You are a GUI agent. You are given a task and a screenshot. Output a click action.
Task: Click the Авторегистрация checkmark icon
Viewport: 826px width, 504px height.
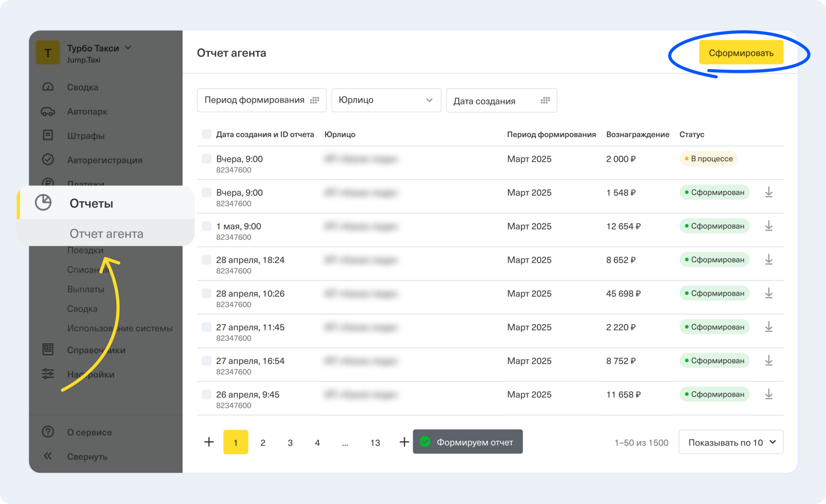48,160
